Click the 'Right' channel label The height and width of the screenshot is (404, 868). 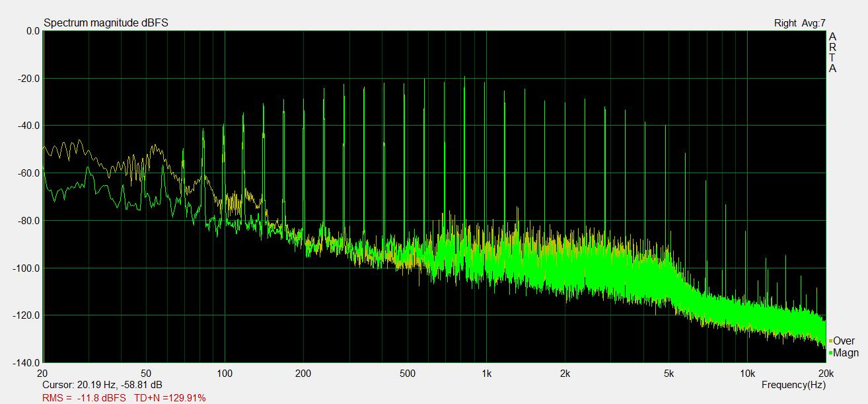[x=785, y=23]
